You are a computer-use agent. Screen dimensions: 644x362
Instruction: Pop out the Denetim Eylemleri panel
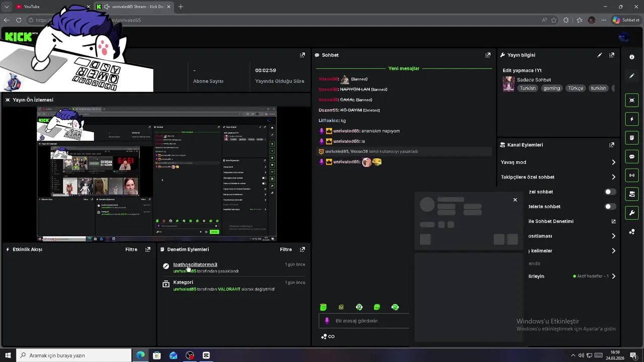tap(302, 249)
